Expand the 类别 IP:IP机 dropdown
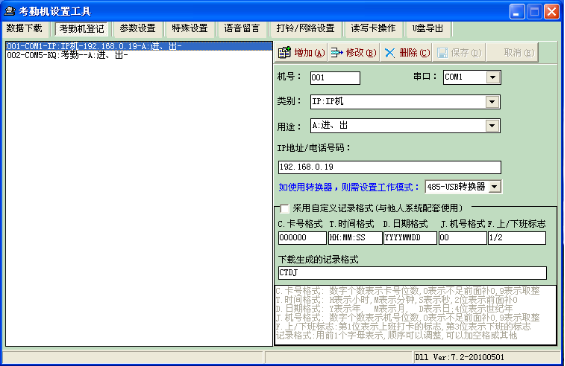The height and width of the screenshot is (366, 565). coord(492,102)
